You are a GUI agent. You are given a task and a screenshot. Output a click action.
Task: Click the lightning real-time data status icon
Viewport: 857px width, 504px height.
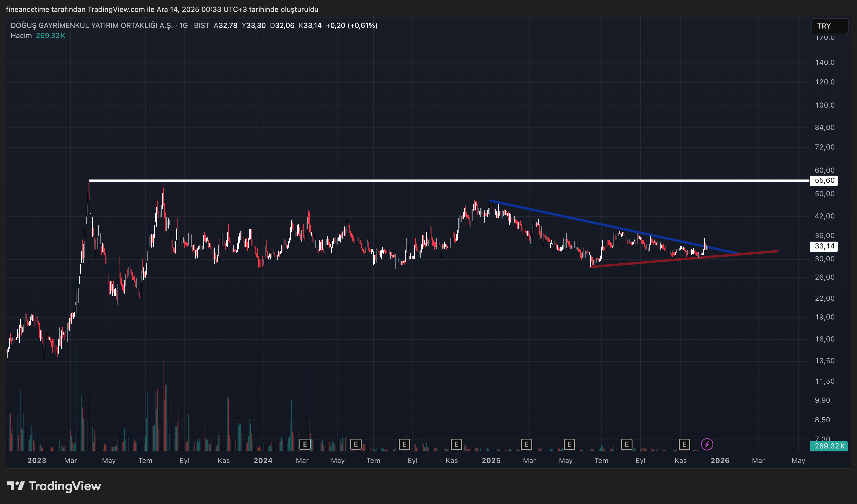point(708,444)
